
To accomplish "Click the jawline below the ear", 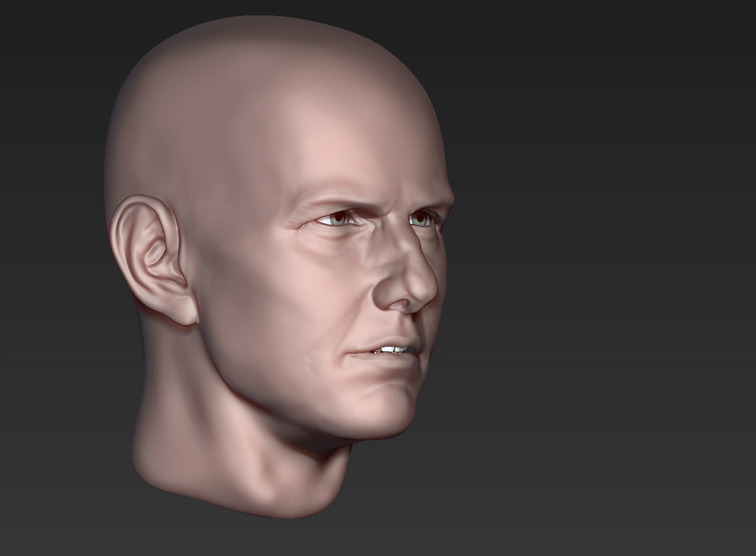I will tap(238, 380).
